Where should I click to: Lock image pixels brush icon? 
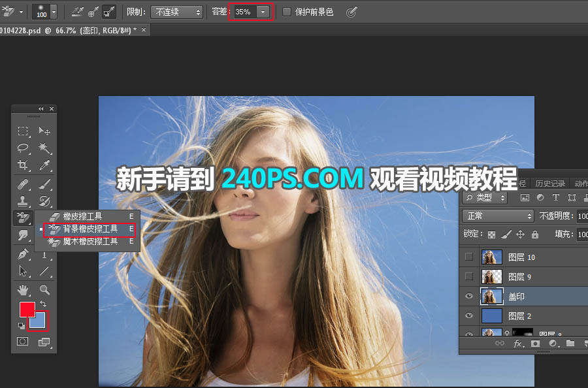tap(506, 234)
